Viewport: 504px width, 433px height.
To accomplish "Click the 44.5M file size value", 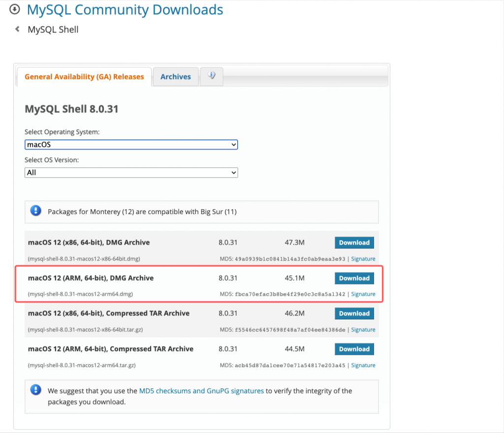I will pyautogui.click(x=294, y=349).
